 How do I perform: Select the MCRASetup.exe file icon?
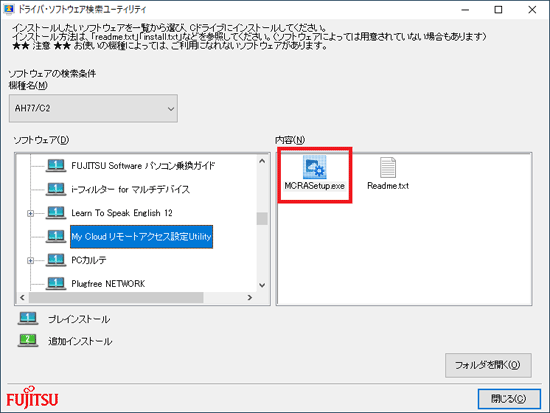pyautogui.click(x=315, y=167)
